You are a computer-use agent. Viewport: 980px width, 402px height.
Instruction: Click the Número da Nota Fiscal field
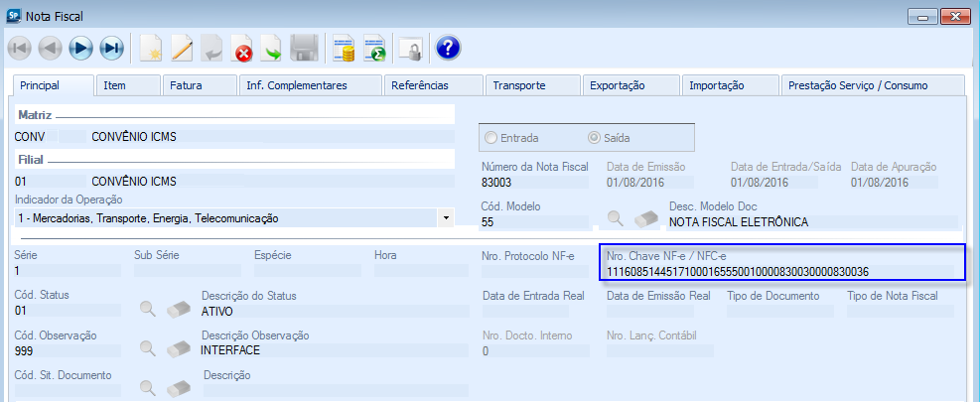536,183
